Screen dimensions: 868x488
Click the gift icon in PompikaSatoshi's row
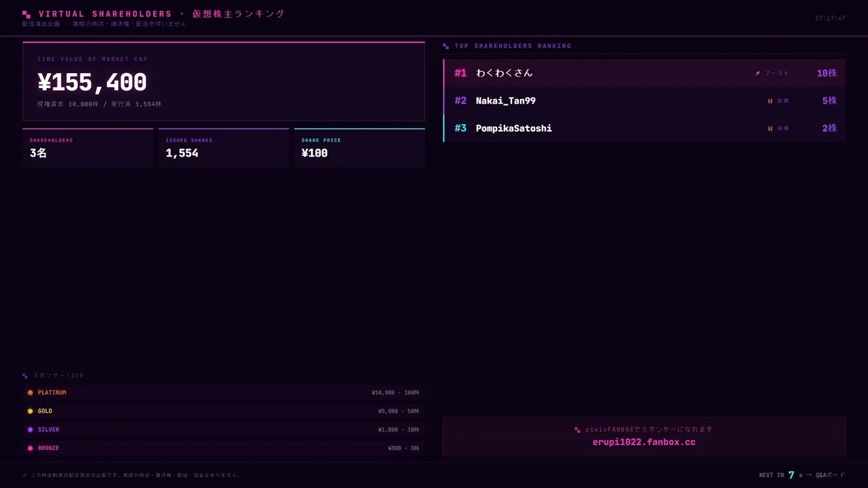coord(770,128)
